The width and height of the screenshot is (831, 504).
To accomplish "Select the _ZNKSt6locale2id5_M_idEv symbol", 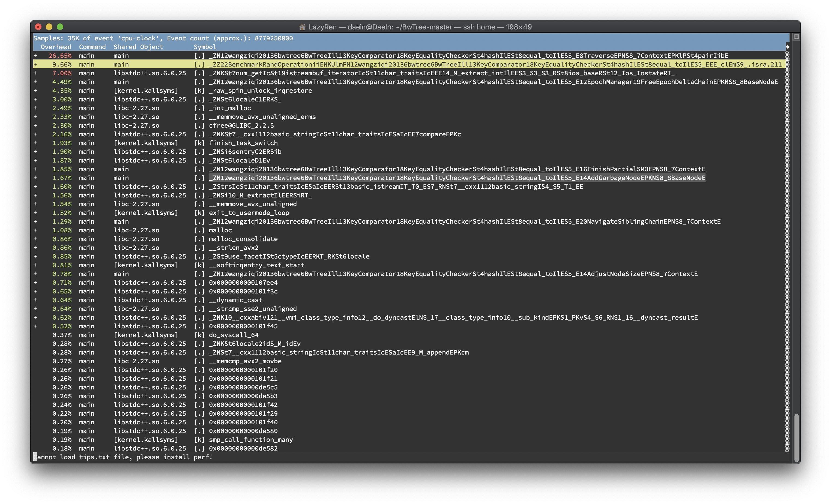I will 255,344.
